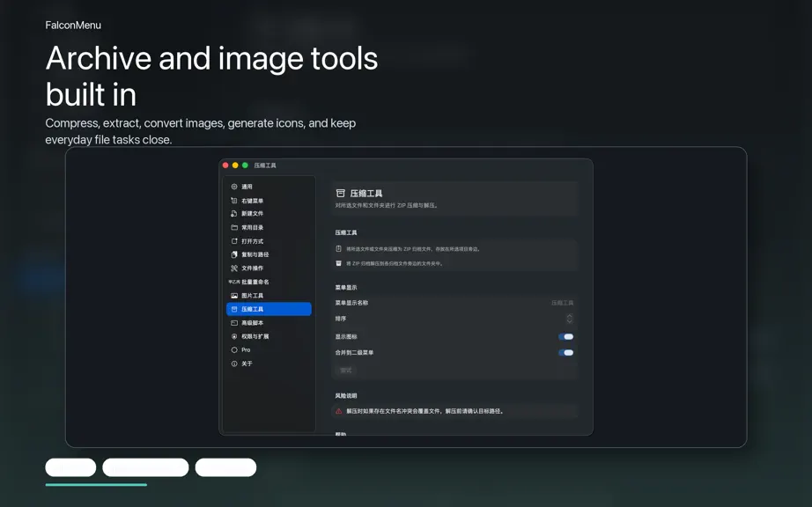
Task: Click the red warning triangle icon
Action: pyautogui.click(x=339, y=411)
